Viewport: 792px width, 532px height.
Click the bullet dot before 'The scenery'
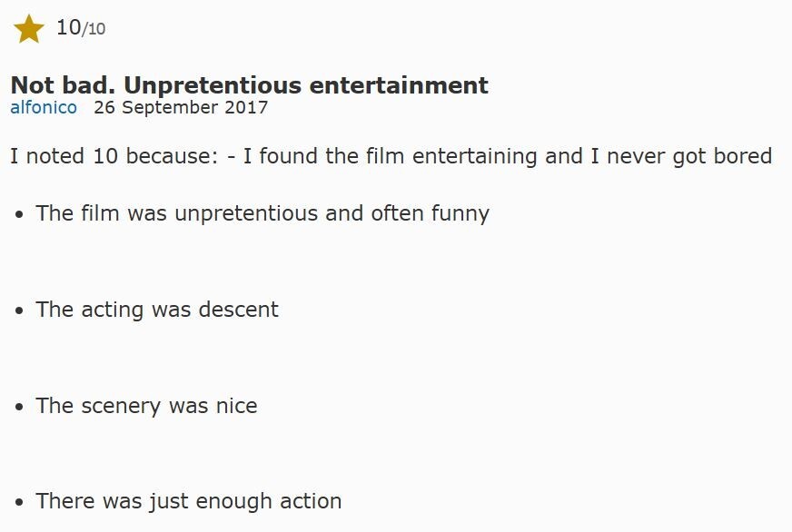19,407
